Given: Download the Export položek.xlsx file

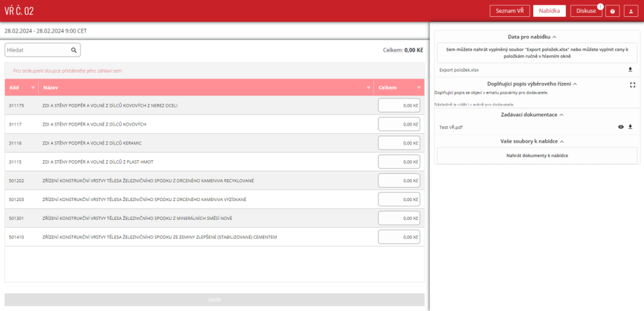Looking at the screenshot, I should 630,70.
